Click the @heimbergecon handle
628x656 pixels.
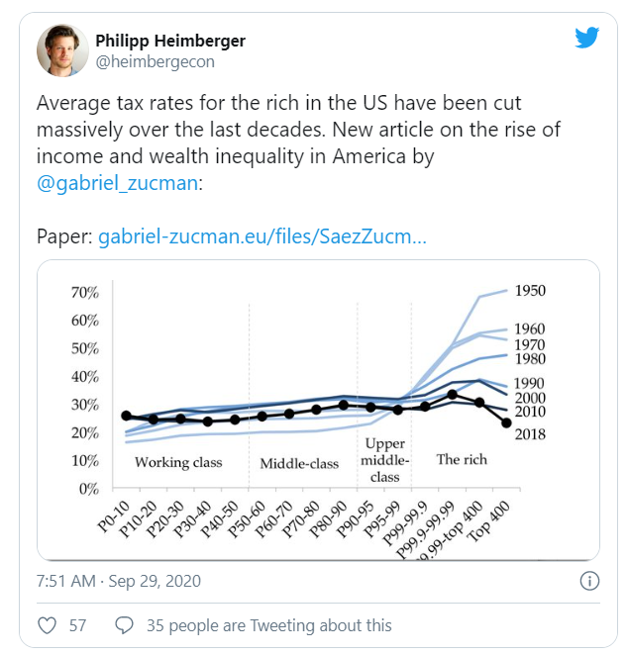pyautogui.click(x=155, y=62)
